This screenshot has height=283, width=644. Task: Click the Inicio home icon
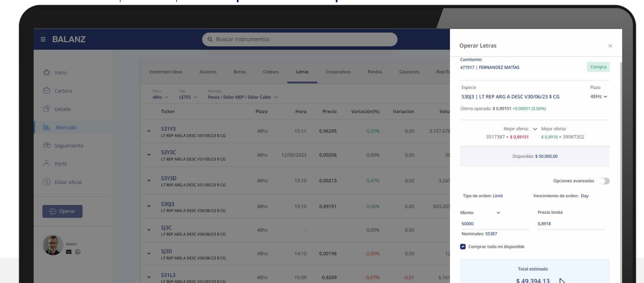(47, 73)
